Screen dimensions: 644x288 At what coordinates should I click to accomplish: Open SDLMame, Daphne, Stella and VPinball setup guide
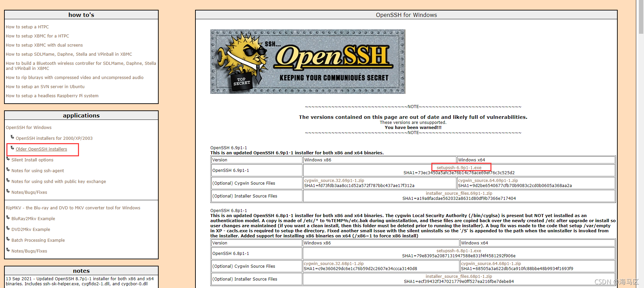69,54
